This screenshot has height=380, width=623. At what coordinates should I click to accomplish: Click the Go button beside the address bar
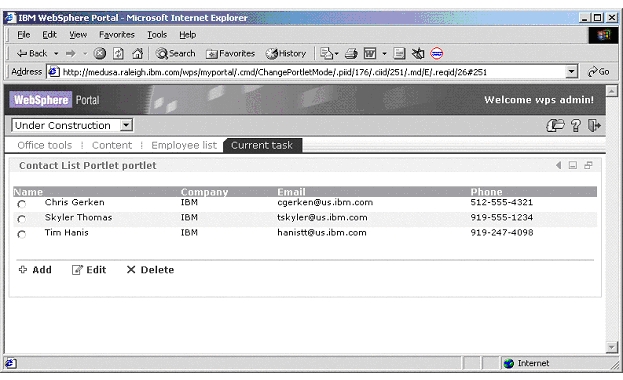[x=599, y=72]
